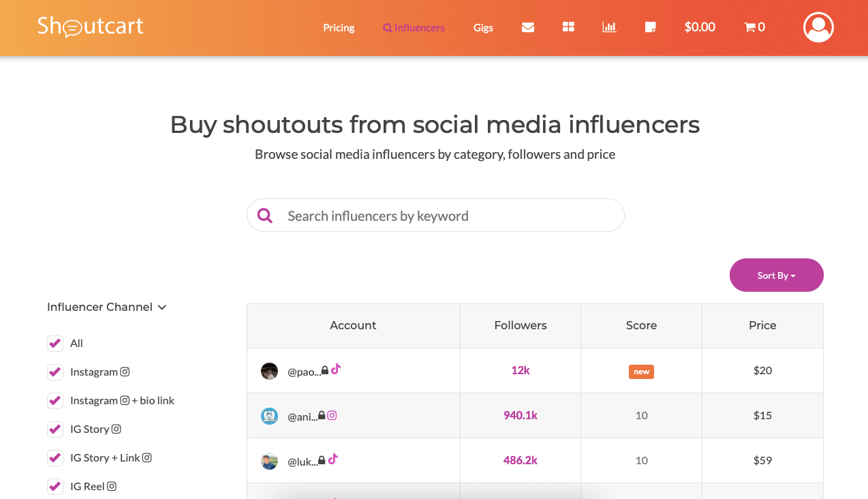Go to the Pricing menu item

[339, 28]
